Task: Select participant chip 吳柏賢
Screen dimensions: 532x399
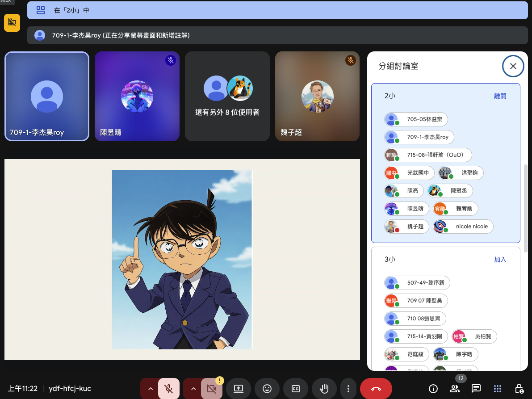Action: (474, 336)
